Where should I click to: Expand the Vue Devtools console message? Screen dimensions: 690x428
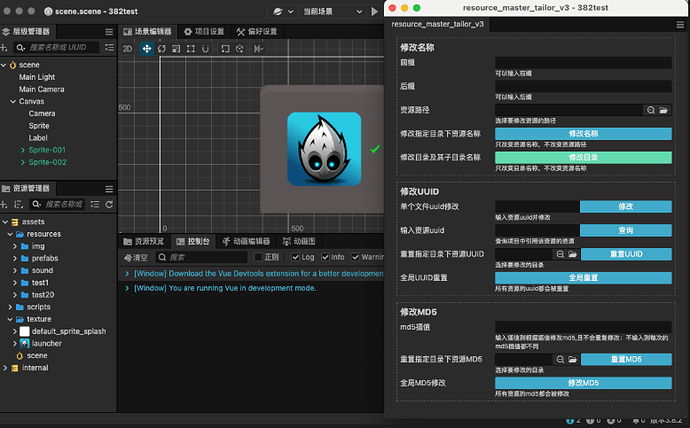pos(127,274)
